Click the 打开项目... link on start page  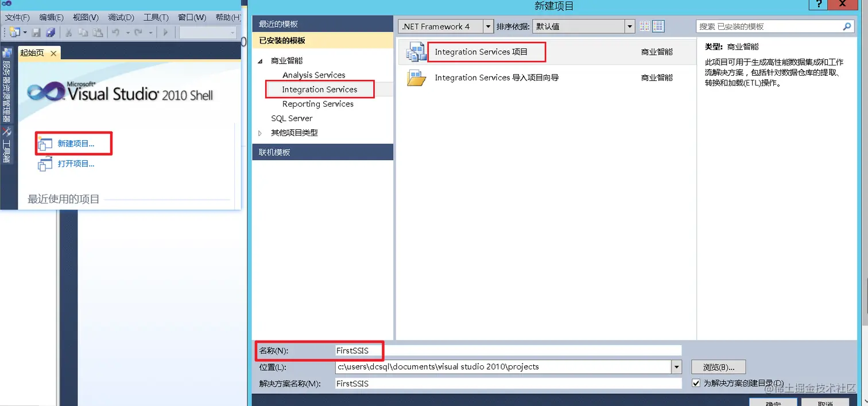pos(76,164)
